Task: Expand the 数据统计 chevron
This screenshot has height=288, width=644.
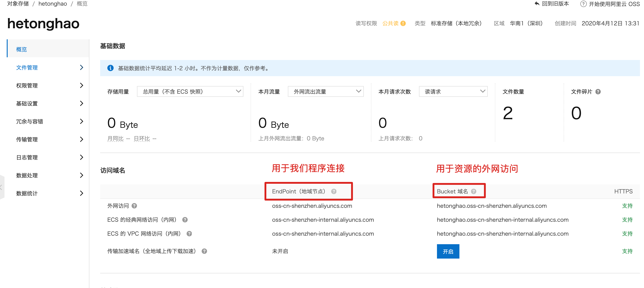Action: [81, 193]
